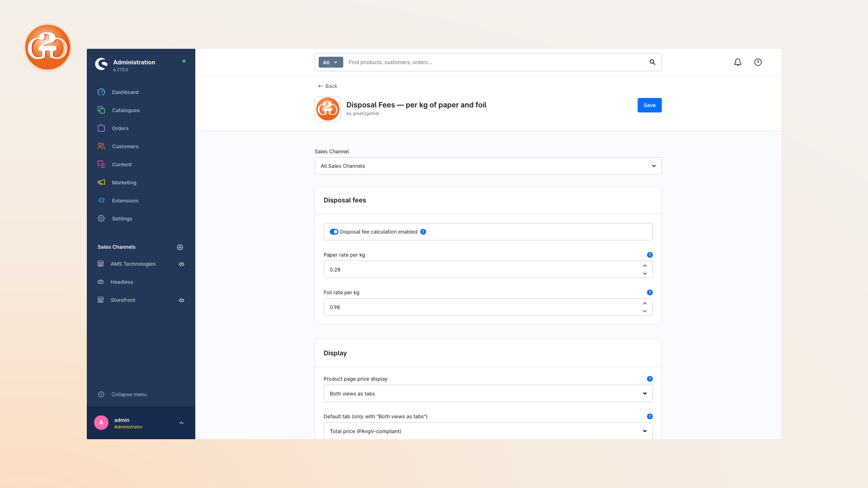
Task: Click the Back link
Action: (328, 86)
